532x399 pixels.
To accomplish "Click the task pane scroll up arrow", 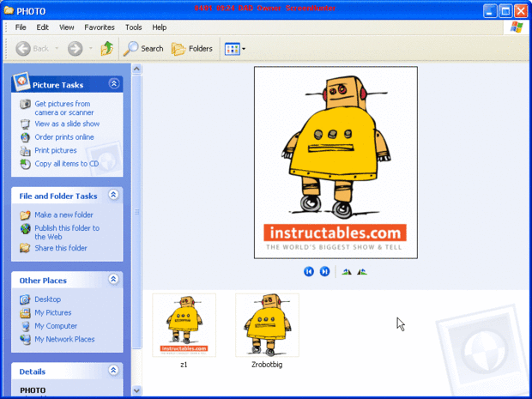I will pos(136,70).
